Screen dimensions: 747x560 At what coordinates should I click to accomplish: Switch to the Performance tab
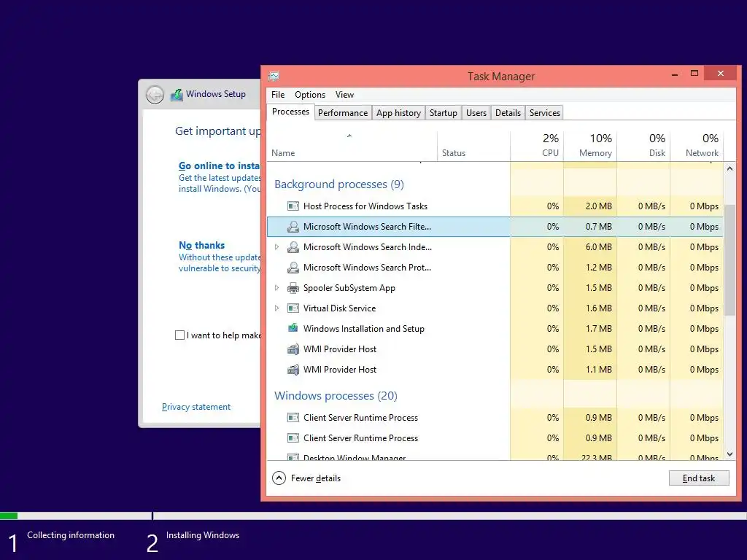343,113
